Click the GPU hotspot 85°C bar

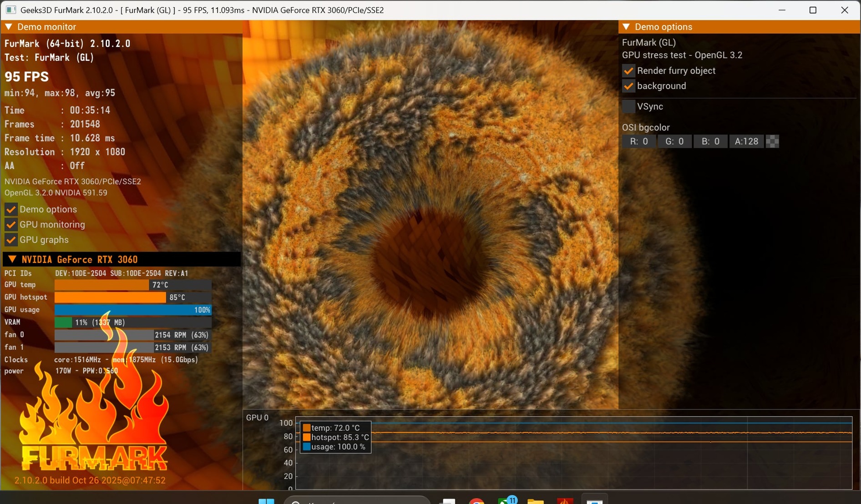(x=133, y=297)
